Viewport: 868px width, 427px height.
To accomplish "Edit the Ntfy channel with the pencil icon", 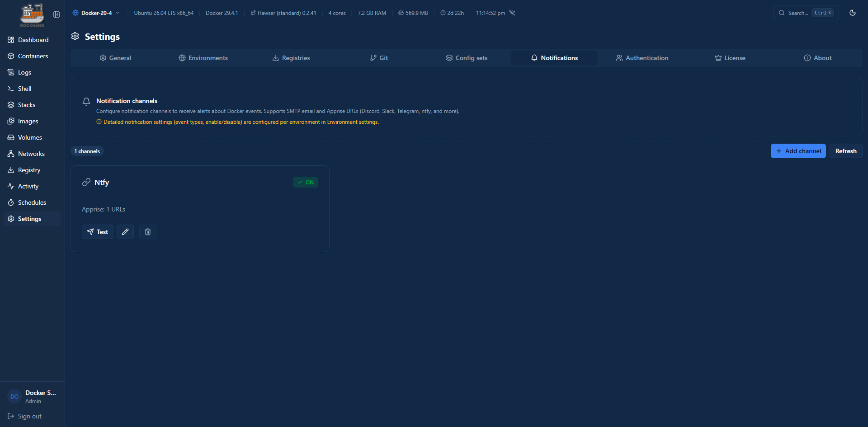I will (125, 232).
